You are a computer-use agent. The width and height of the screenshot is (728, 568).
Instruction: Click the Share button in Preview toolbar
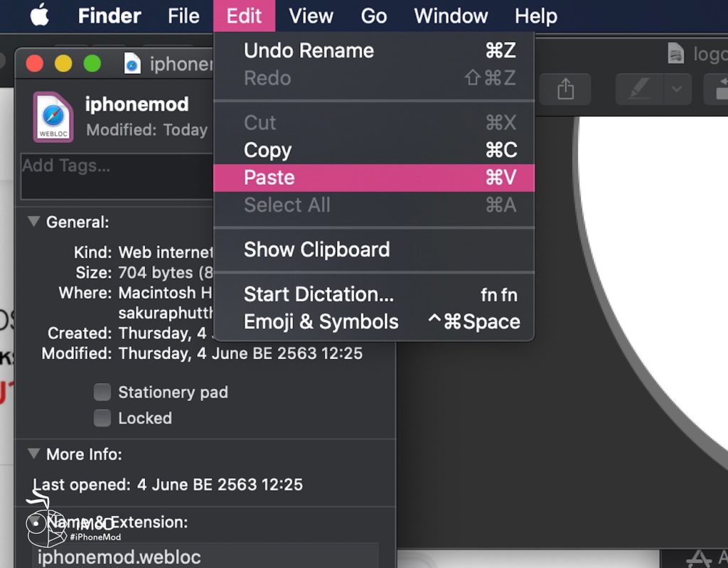click(565, 89)
